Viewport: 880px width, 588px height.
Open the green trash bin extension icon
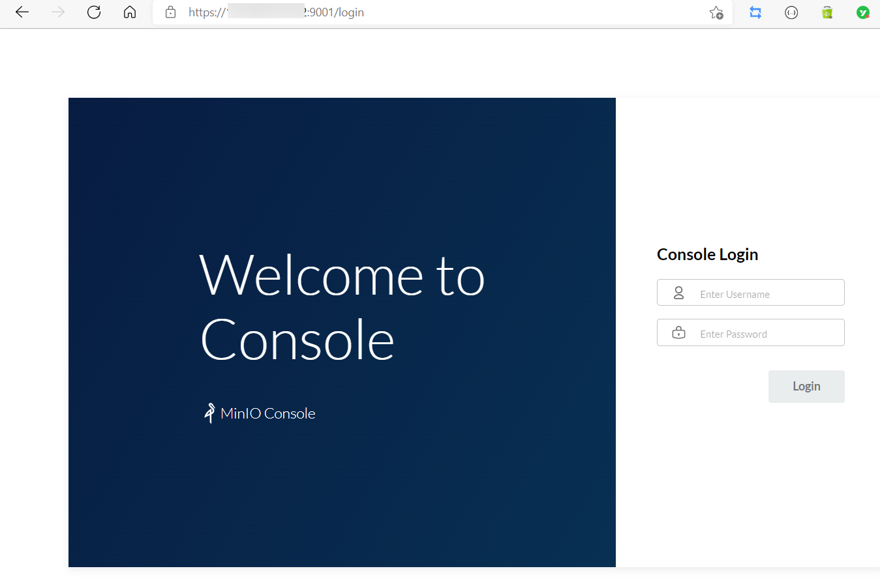pyautogui.click(x=827, y=12)
